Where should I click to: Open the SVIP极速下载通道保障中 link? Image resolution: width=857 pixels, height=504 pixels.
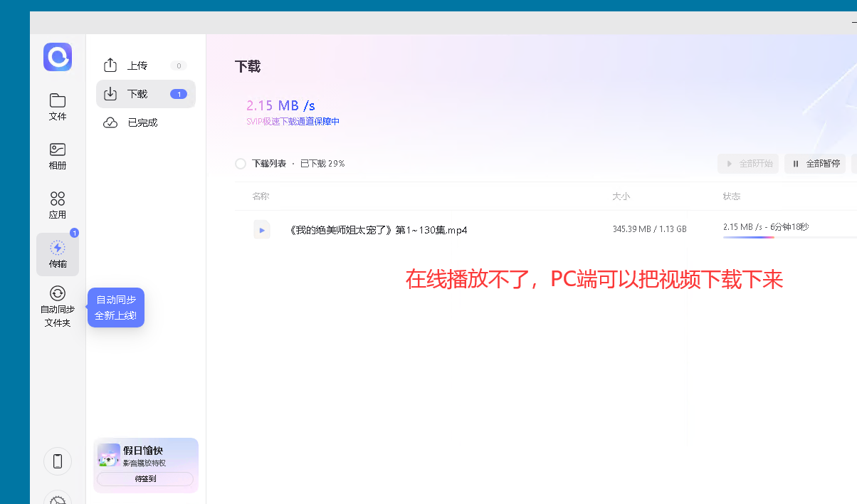pyautogui.click(x=293, y=121)
